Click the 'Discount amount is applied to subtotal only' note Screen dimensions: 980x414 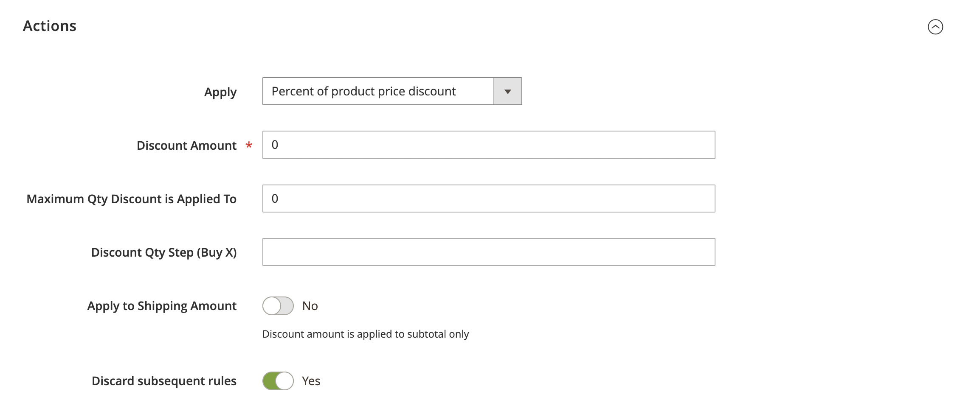(x=365, y=334)
